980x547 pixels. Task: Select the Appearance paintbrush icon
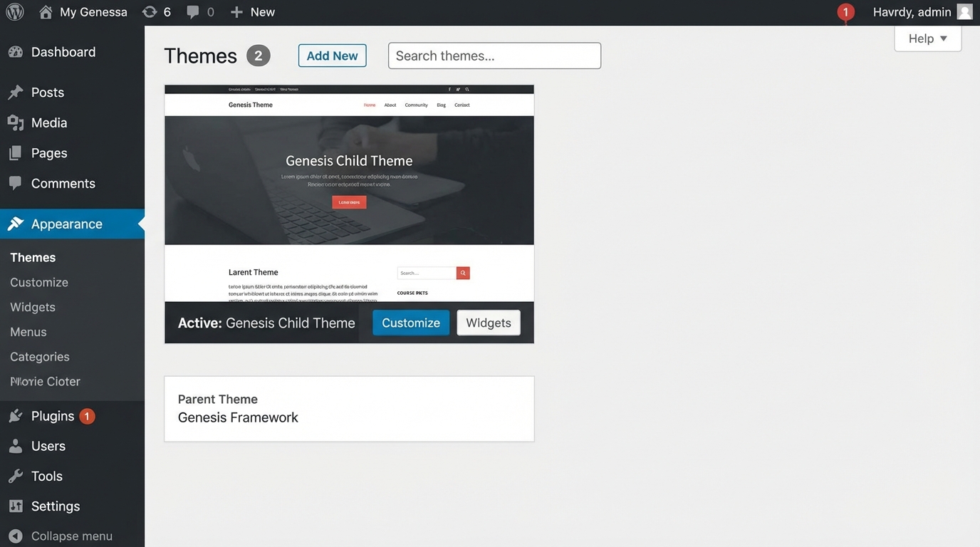[x=16, y=223]
